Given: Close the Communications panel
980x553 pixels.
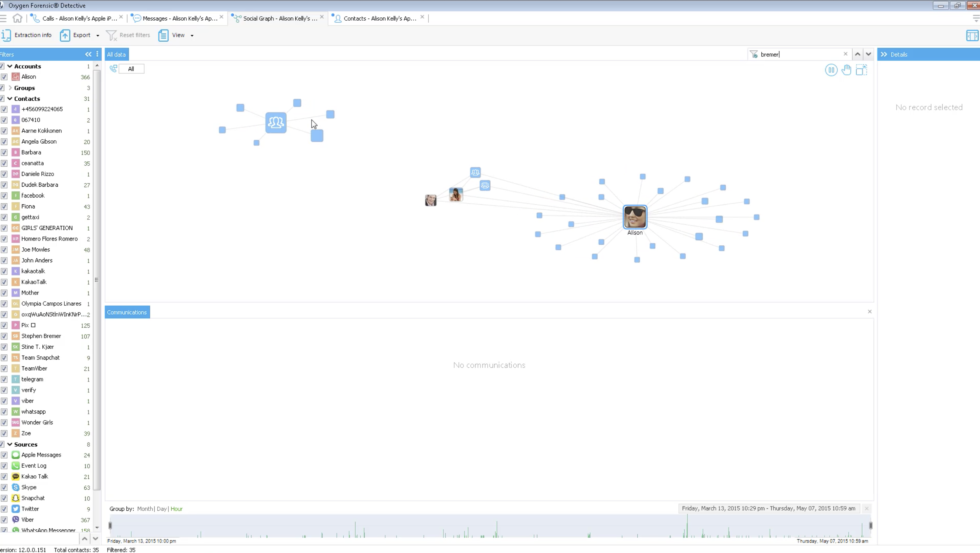Looking at the screenshot, I should 870,312.
